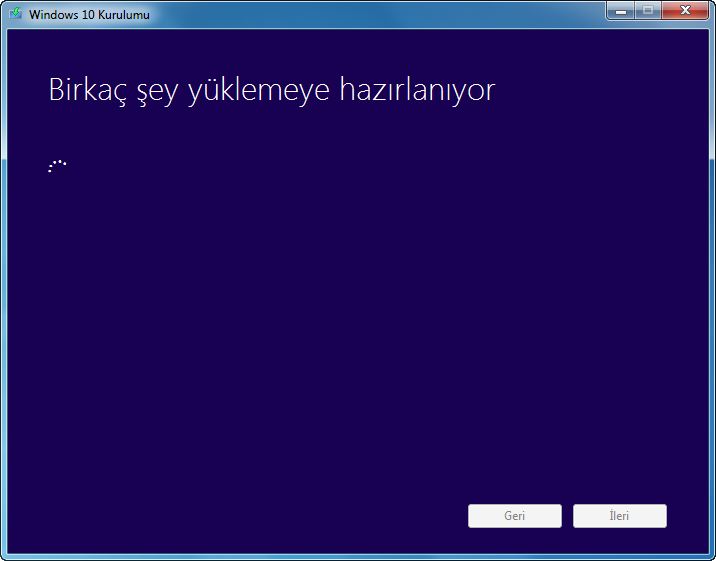Maximize the Windows 10 Kurulumu window
716x561 pixels.
point(648,11)
